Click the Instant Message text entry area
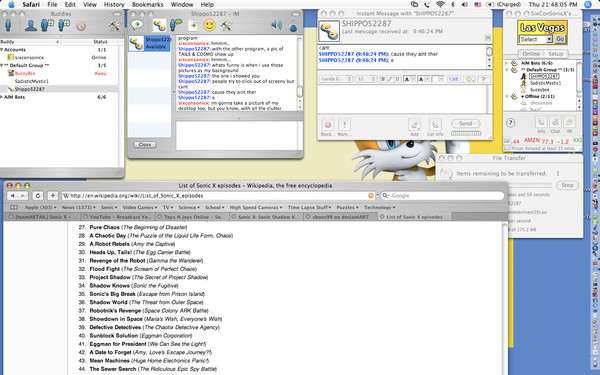This screenshot has height=375, width=600. point(402,99)
